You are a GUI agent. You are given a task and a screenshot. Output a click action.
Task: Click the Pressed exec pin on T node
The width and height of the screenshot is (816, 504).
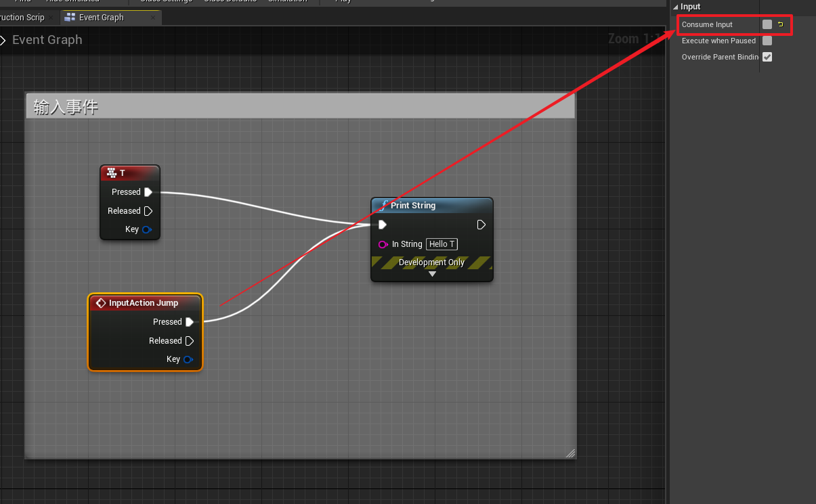coord(148,192)
